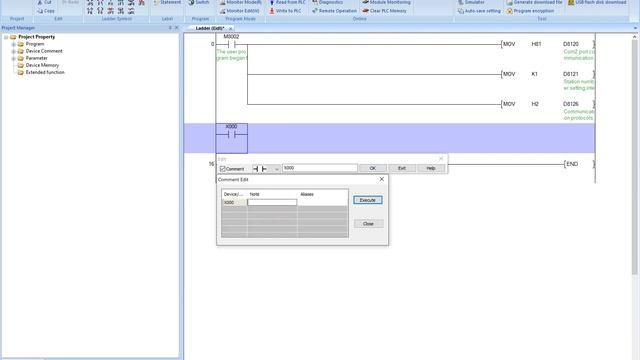
Task: Close the Project Manager panel
Action: tap(177, 28)
